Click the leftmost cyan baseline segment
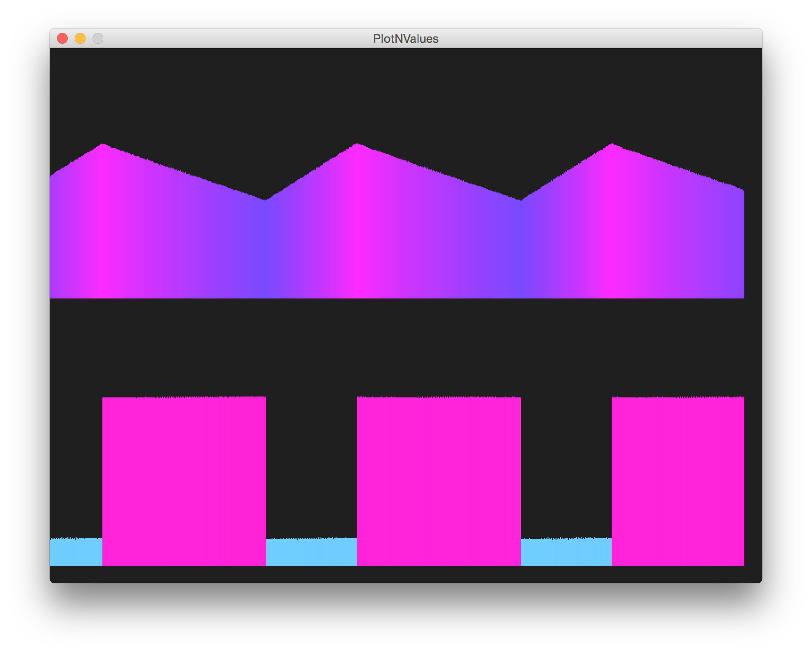The width and height of the screenshot is (812, 654). coord(76,552)
